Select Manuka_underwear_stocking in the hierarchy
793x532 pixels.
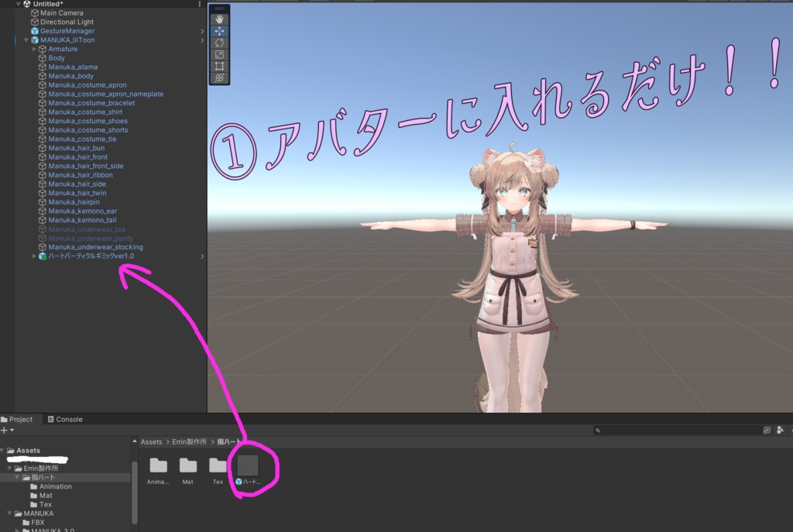click(95, 247)
